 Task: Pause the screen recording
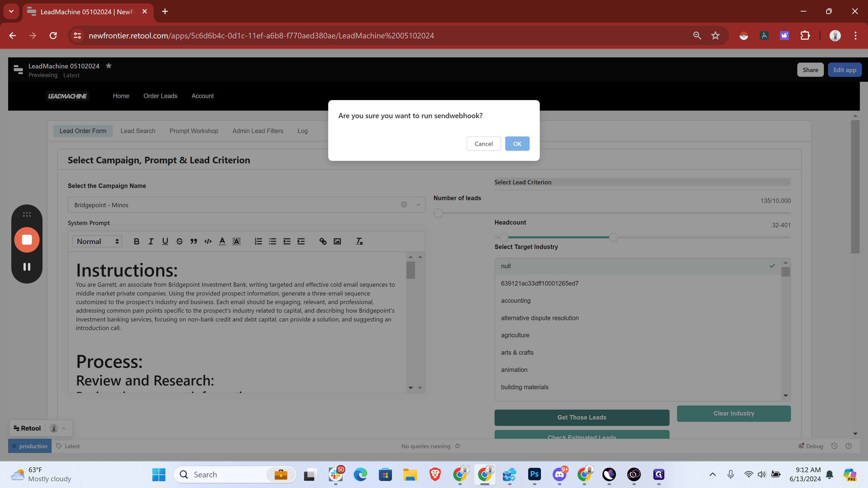tap(27, 267)
